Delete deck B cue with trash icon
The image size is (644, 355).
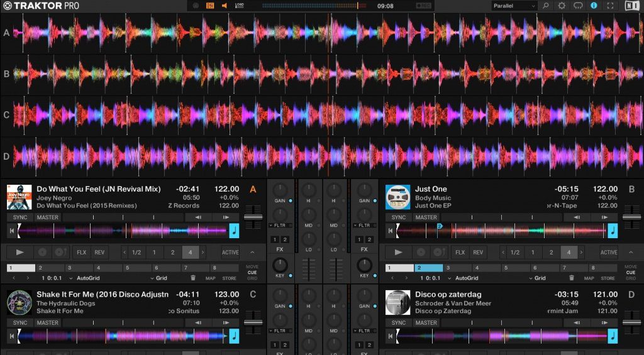[571, 278]
